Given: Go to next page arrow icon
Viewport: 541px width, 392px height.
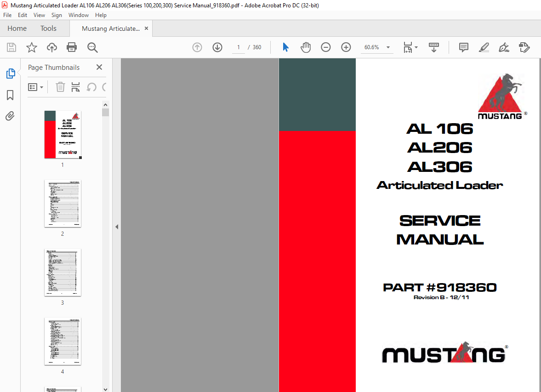Looking at the screenshot, I should [217, 47].
